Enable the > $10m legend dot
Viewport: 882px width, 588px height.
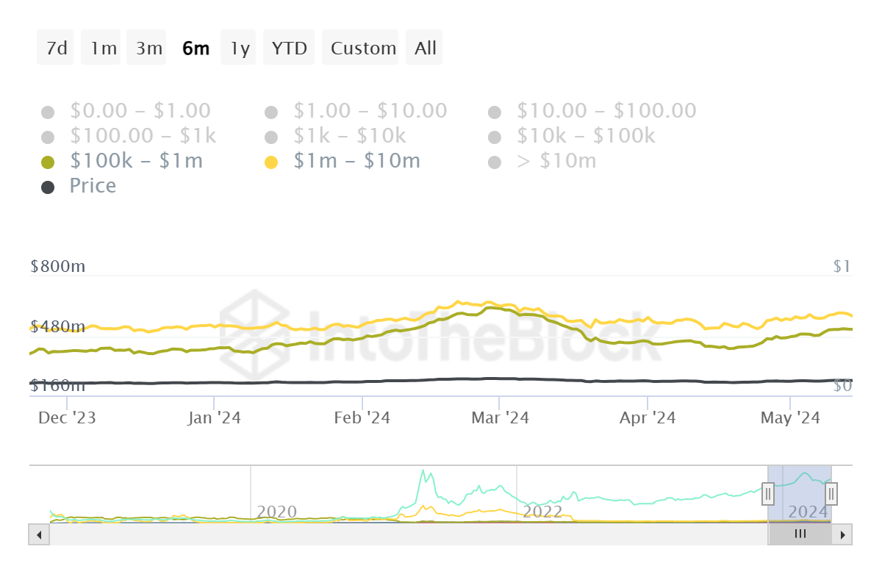[495, 162]
